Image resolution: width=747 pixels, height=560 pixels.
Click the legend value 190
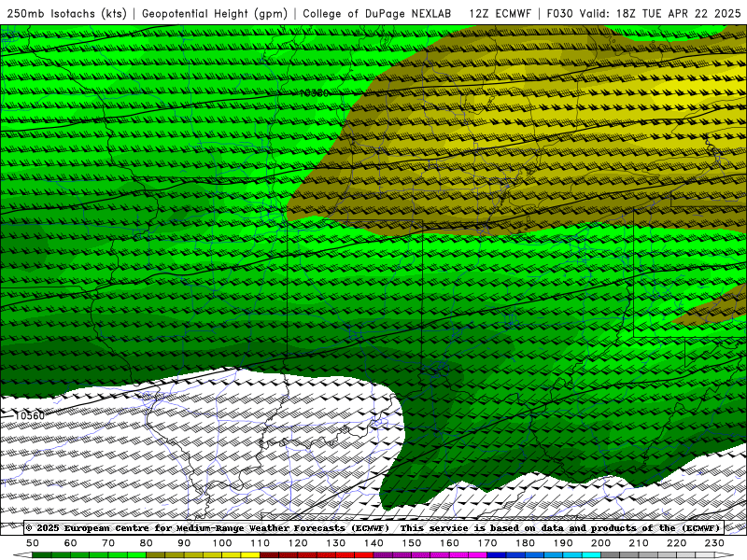563,543
